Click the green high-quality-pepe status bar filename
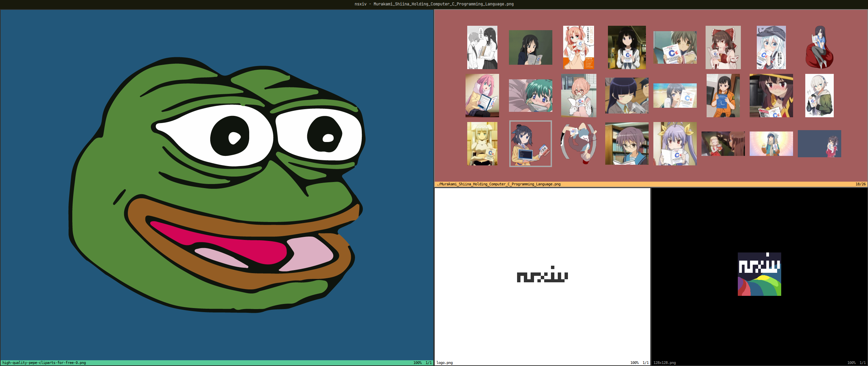 [44, 363]
